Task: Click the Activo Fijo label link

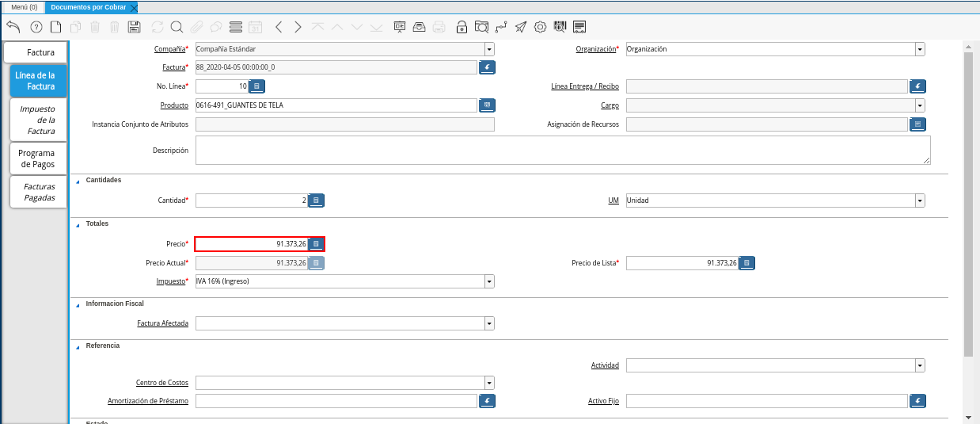Action: tap(603, 401)
